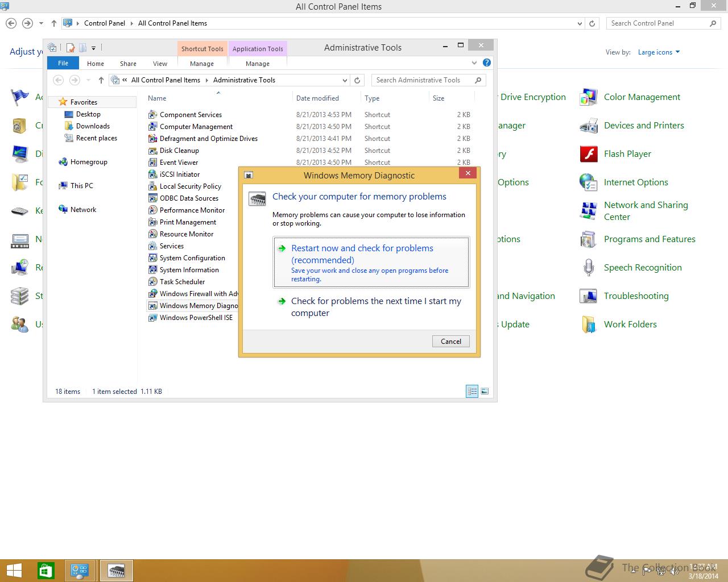Go up one level in Administrative Tools

point(101,80)
